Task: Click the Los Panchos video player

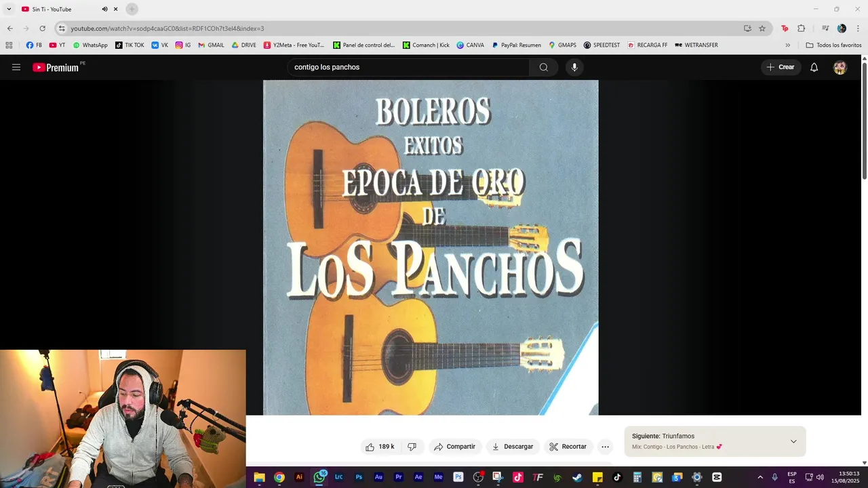Action: [431, 247]
